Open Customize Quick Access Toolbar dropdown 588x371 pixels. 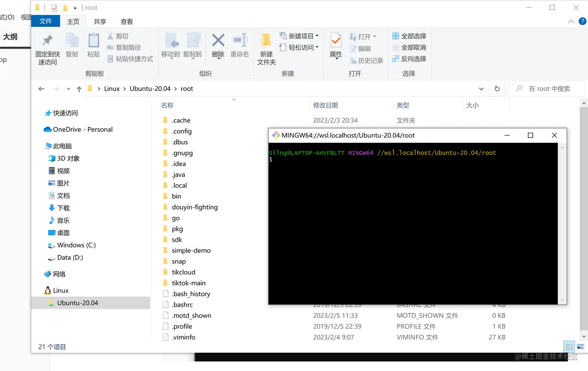pos(75,8)
